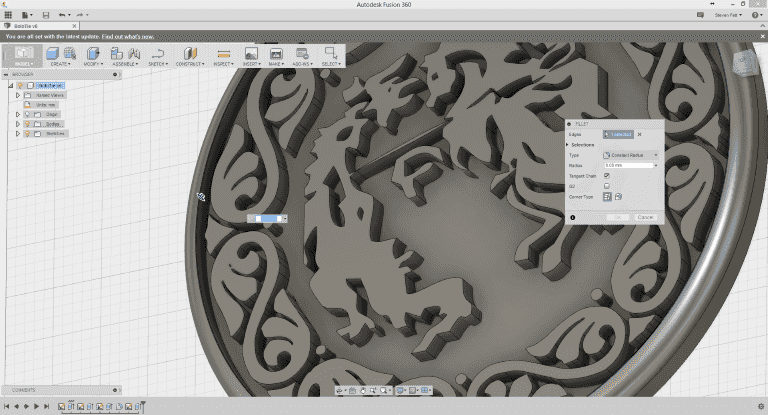Select the second Corner Type option
Image resolution: width=768 pixels, height=415 pixels.
coord(618,196)
